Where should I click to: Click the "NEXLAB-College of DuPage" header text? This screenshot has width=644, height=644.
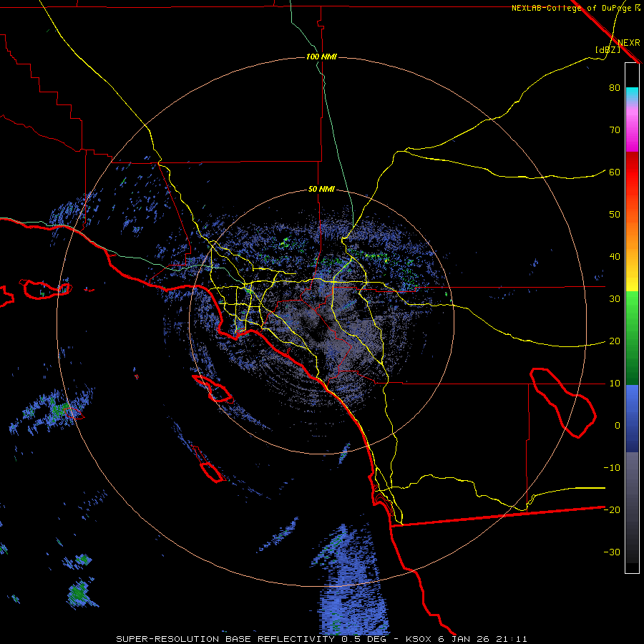pos(572,8)
